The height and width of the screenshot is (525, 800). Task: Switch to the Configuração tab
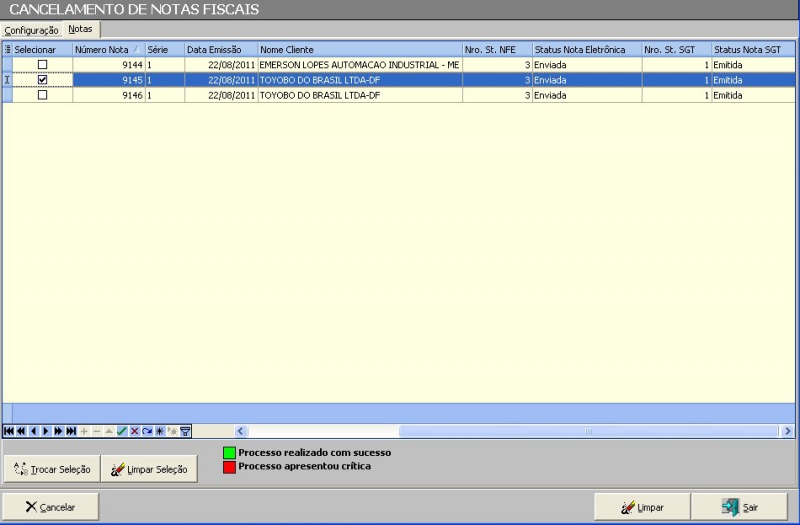(x=31, y=30)
